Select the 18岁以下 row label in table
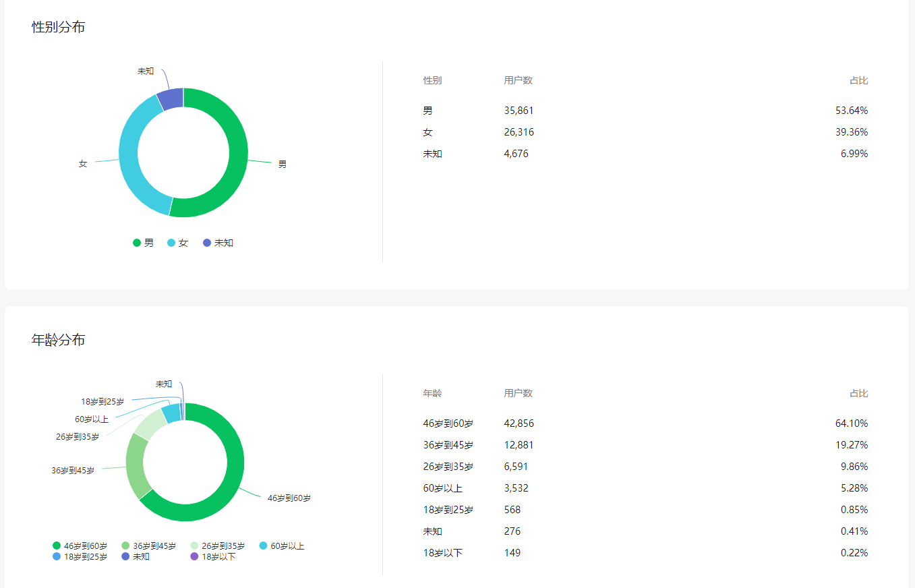 pyautogui.click(x=442, y=553)
